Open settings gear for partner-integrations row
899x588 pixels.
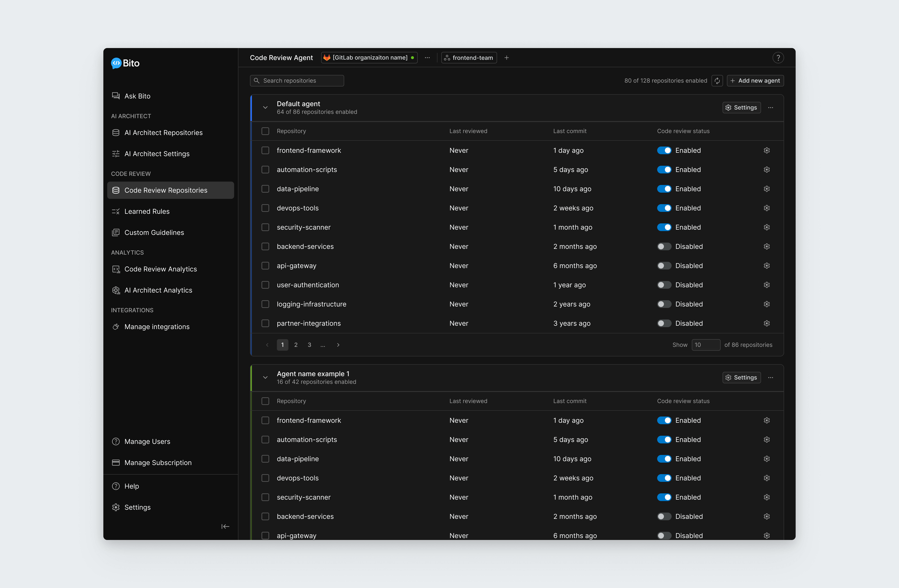coord(766,324)
